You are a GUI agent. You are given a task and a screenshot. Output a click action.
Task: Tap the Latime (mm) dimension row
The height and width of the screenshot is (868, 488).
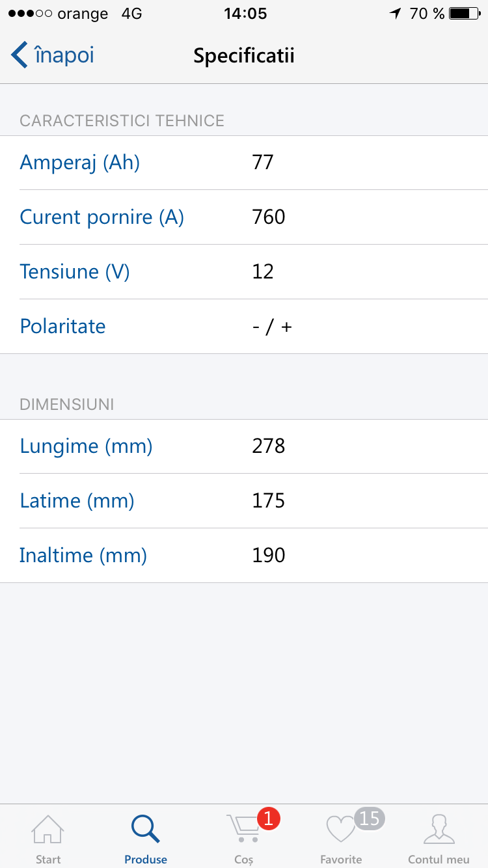pos(244,501)
